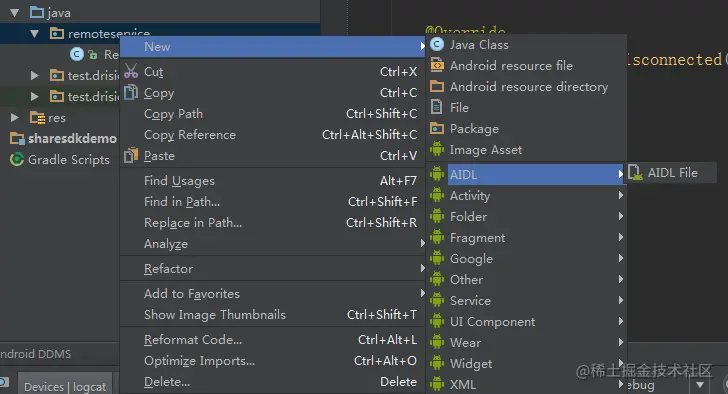Click the Java Class icon in New submenu

pos(437,45)
